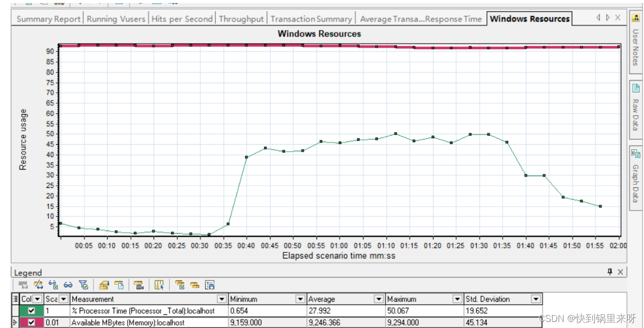The height and width of the screenshot is (328, 644).
Task: Open the Std. Deviation column dropdown
Action: (535, 299)
